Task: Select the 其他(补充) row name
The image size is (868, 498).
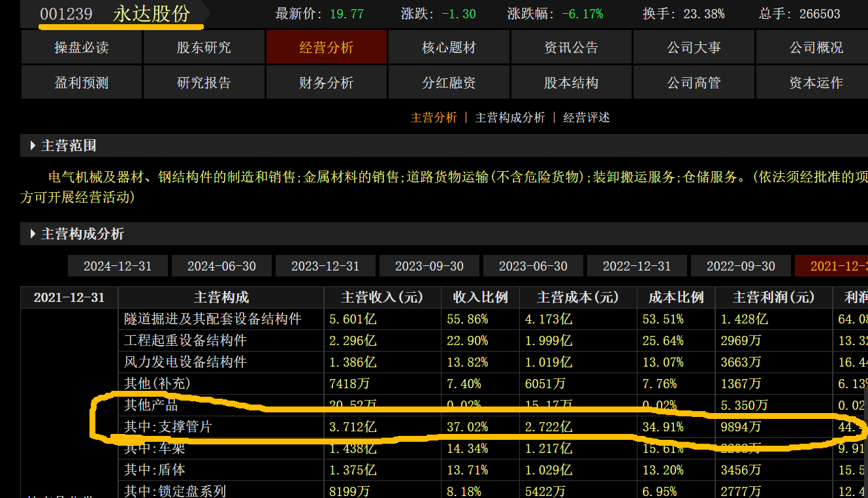Action: pyautogui.click(x=157, y=384)
